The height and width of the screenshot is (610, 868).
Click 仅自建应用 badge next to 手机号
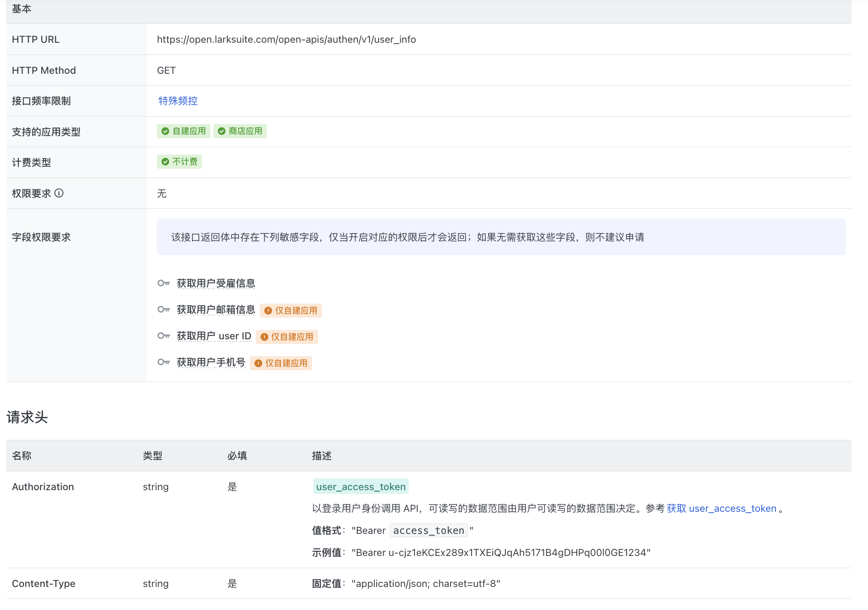pyautogui.click(x=281, y=363)
